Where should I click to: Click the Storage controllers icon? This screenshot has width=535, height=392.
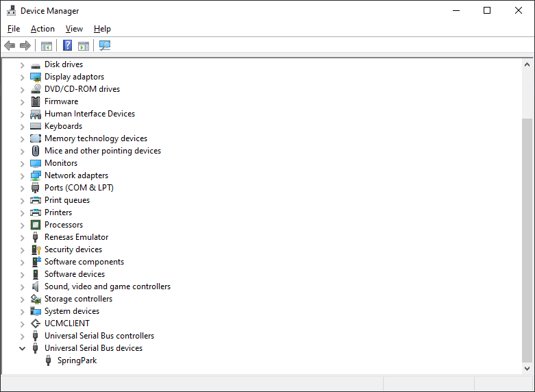pos(36,299)
